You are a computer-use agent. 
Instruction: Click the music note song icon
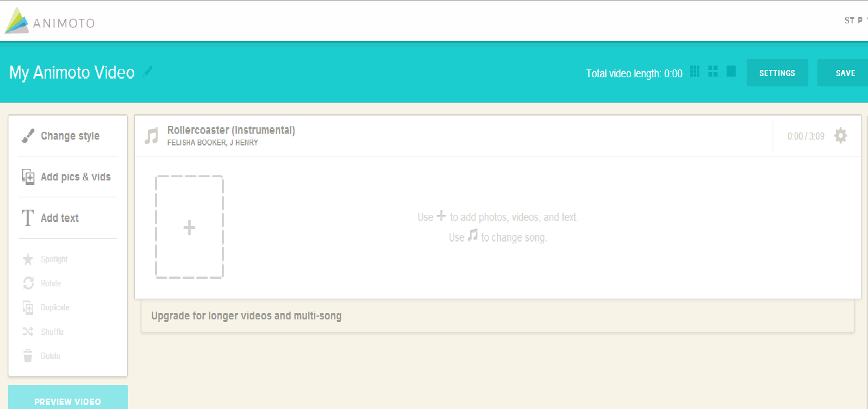pos(151,136)
